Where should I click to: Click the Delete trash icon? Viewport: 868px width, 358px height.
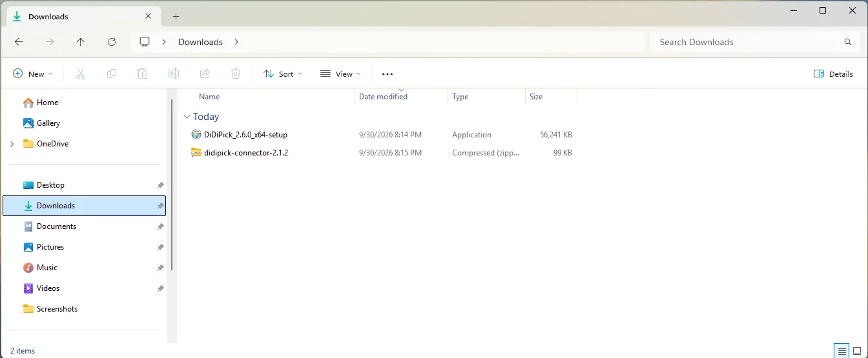[236, 74]
